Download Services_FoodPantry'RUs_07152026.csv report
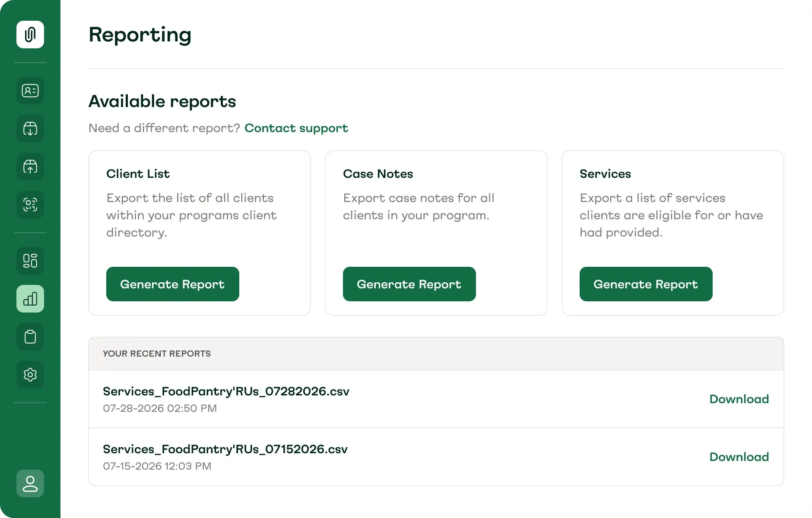Image resolution: width=812 pixels, height=518 pixels. tap(739, 457)
